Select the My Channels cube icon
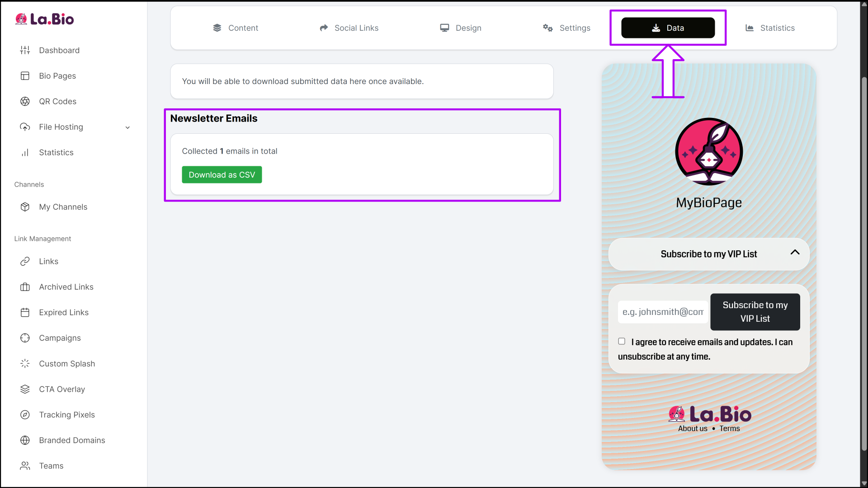The height and width of the screenshot is (488, 868). pyautogui.click(x=25, y=207)
